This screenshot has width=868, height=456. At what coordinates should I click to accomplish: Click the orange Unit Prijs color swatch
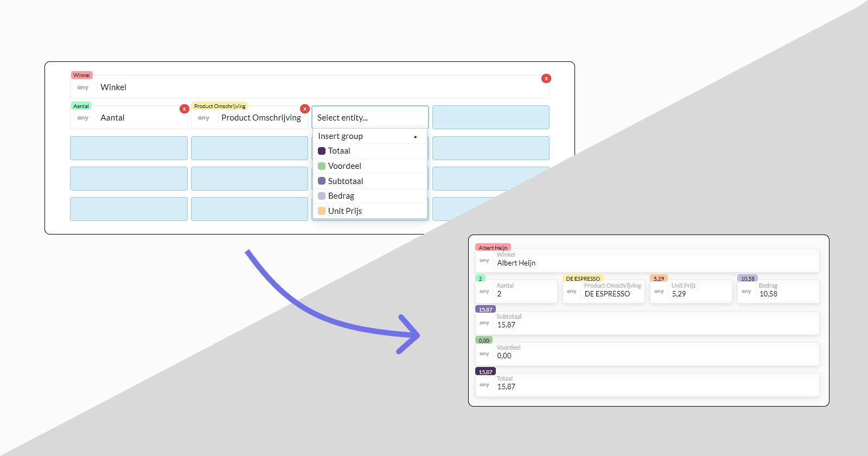[322, 211]
